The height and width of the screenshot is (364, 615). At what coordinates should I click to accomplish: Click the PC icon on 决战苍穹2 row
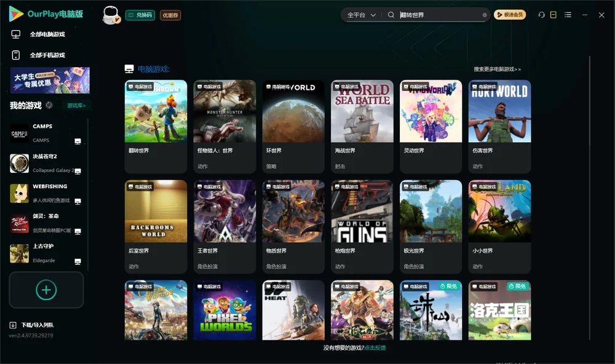tap(77, 172)
